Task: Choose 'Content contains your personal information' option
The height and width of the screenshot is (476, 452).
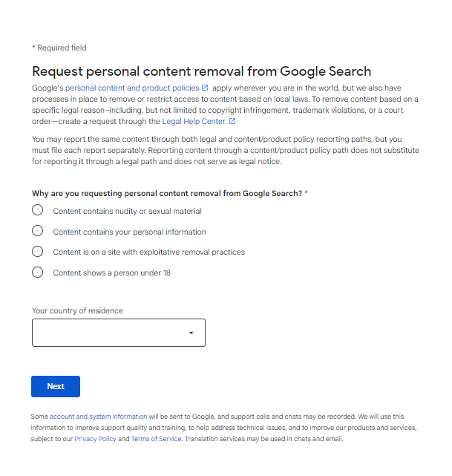Action: 37,231
